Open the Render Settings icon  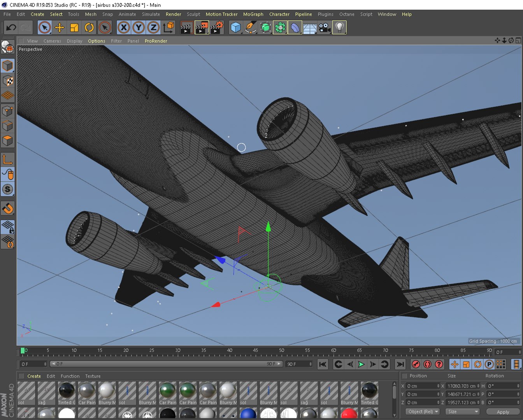[216, 28]
